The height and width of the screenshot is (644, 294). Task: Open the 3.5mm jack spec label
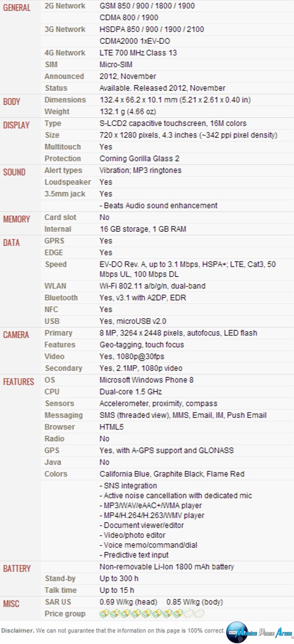65,194
